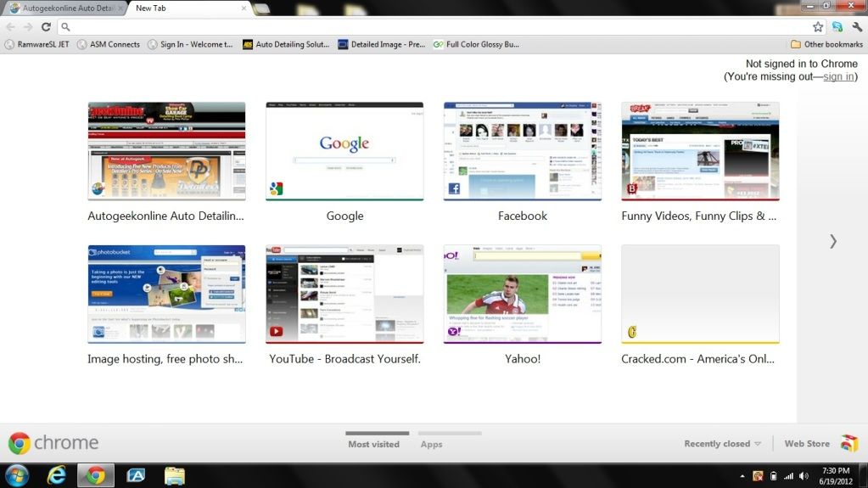
Task: Open the Windows Start menu
Action: point(17,476)
